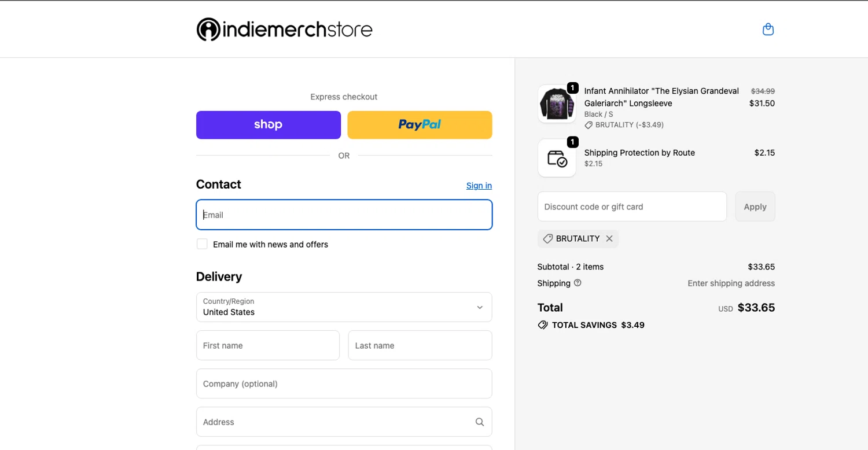The image size is (868, 450).
Task: Click the shipping help question mark icon
Action: coord(578,283)
